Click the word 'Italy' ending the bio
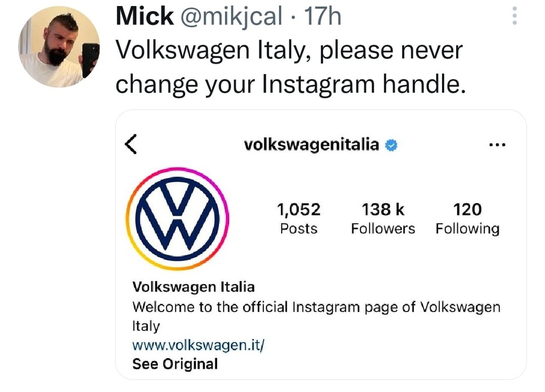The image size is (545, 392). click(x=146, y=326)
